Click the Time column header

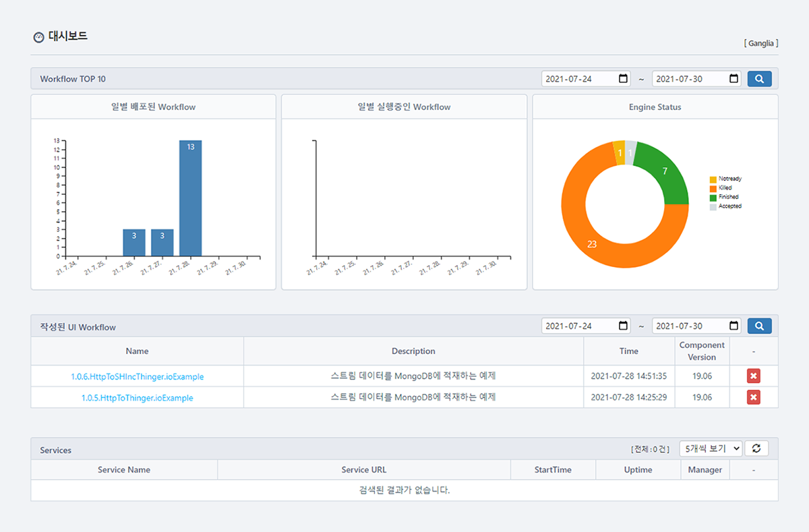pyautogui.click(x=629, y=351)
